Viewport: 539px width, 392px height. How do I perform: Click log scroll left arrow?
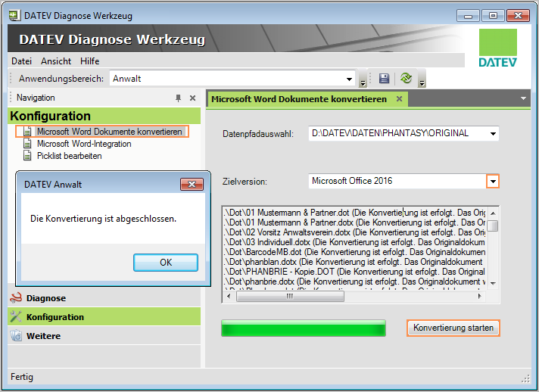(x=229, y=296)
